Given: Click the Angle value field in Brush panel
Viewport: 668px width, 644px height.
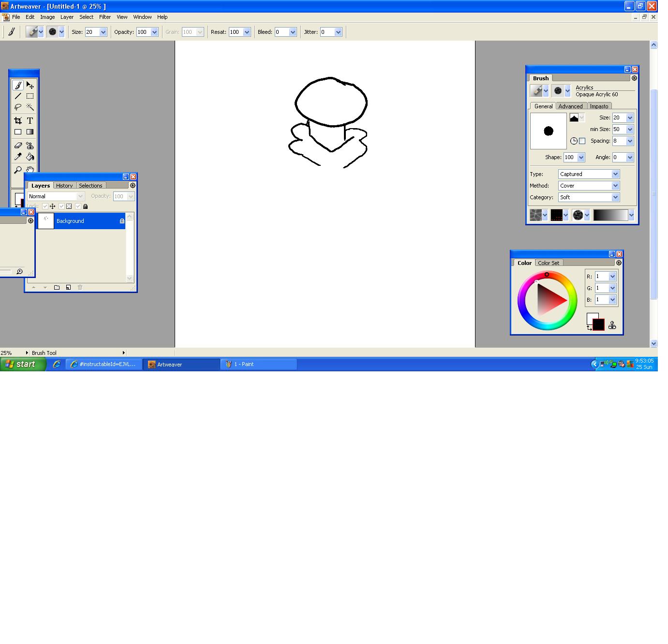Looking at the screenshot, I should pyautogui.click(x=619, y=157).
